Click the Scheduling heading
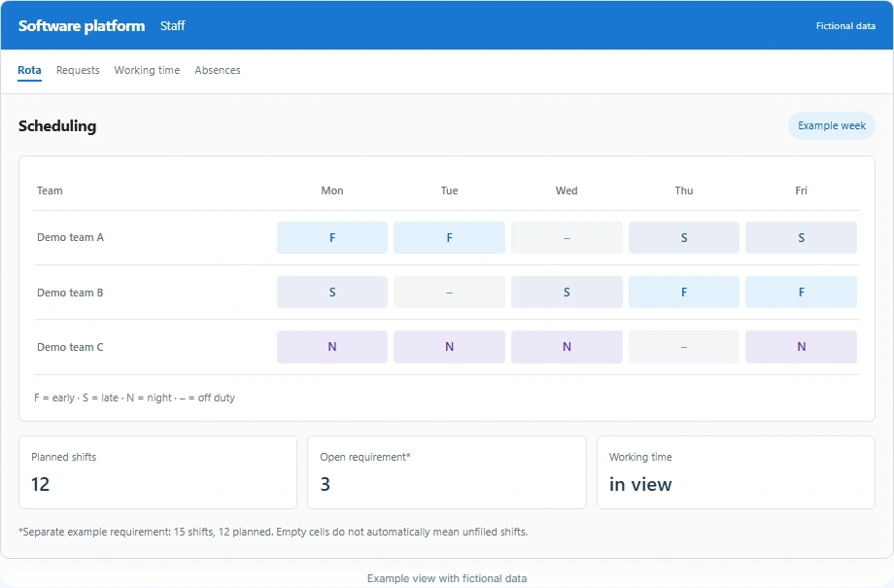The height and width of the screenshot is (588, 894). tap(57, 126)
